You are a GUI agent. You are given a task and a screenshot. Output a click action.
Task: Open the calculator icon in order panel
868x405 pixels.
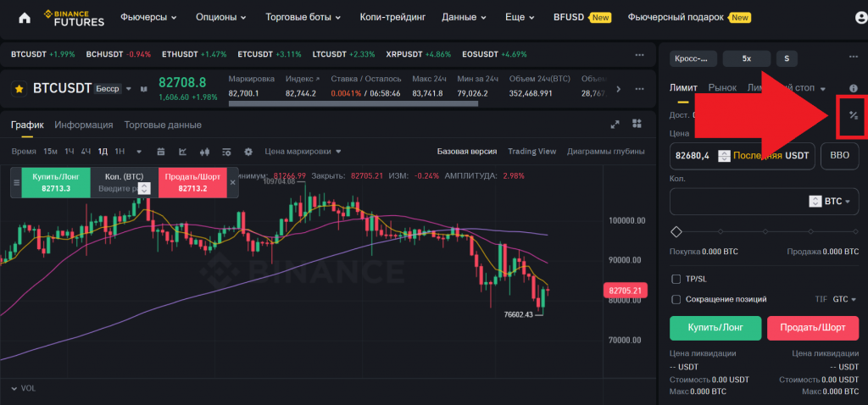click(853, 115)
